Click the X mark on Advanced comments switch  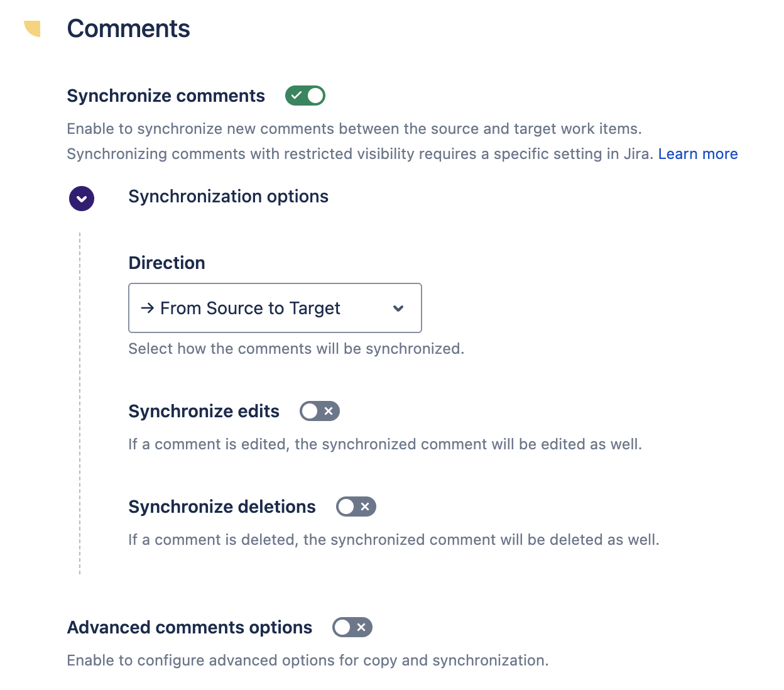pos(361,627)
